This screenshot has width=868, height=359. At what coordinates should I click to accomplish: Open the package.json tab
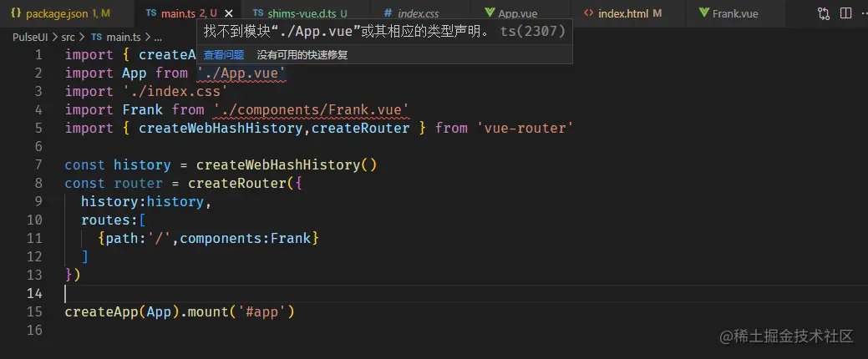point(67,13)
